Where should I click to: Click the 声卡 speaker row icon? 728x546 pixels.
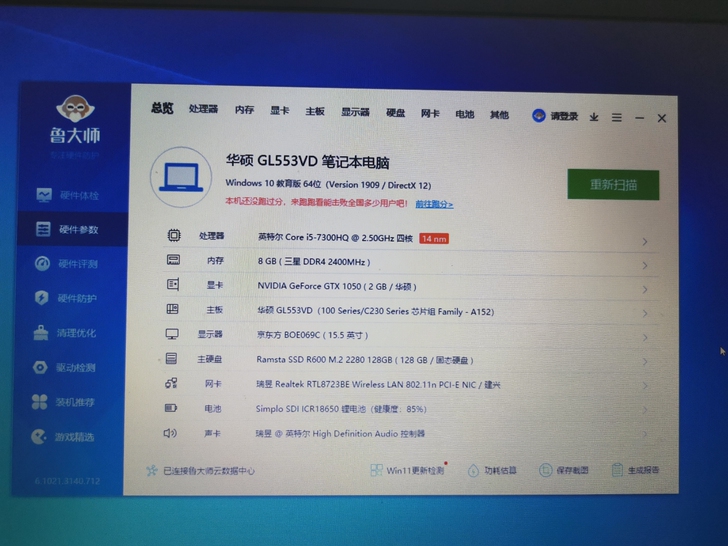click(170, 433)
